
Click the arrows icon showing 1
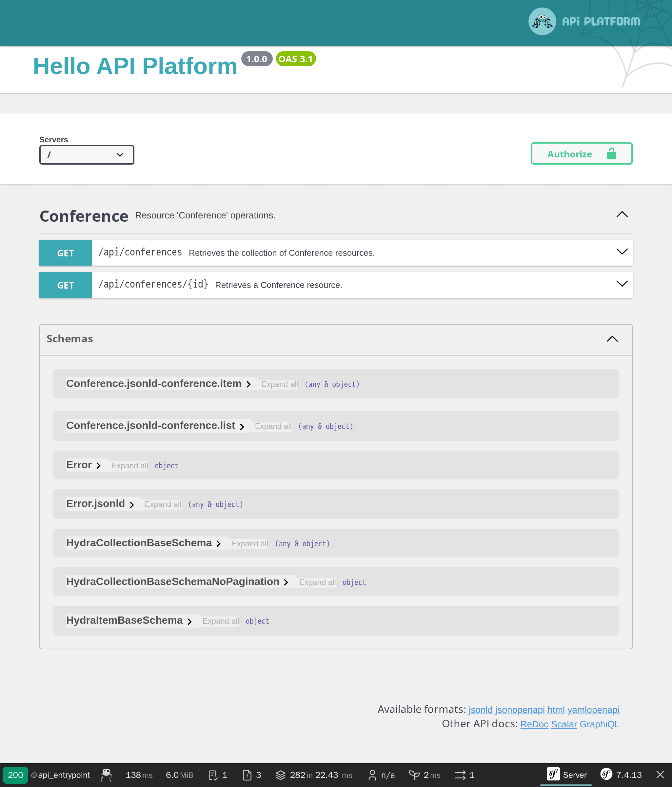pos(464,775)
